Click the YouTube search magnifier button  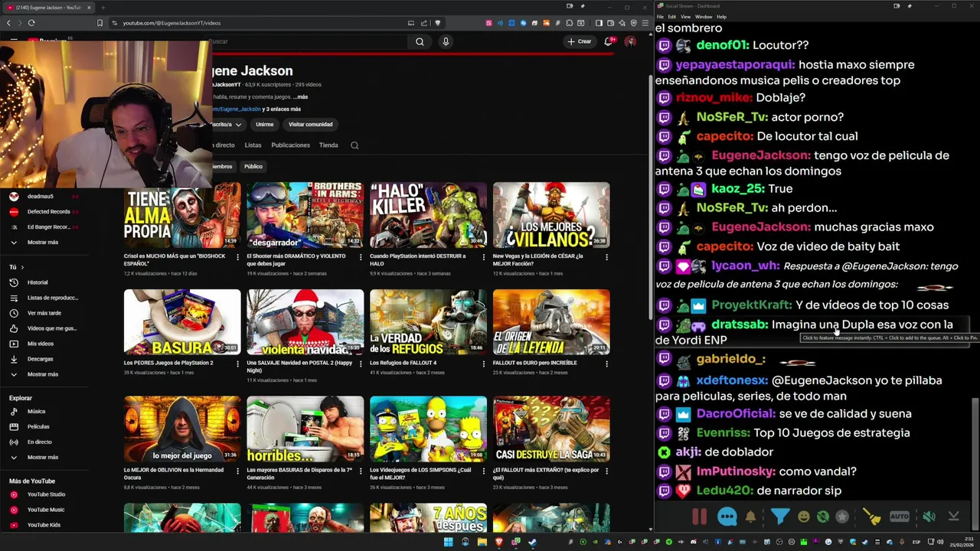tap(420, 41)
